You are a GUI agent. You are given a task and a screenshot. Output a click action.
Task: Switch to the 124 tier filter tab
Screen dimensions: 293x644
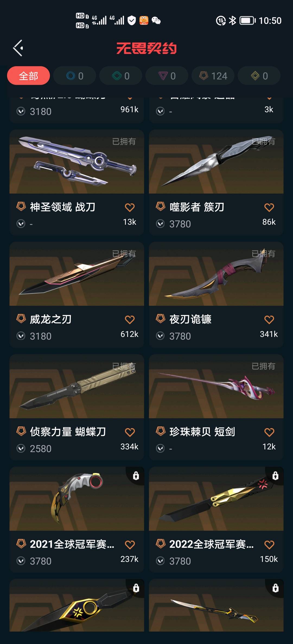[x=213, y=76]
